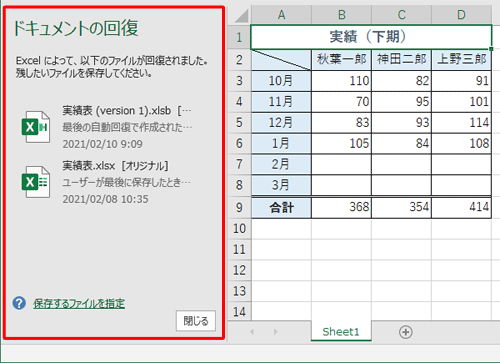
Task: Click the cell containing 108
Action: [x=461, y=143]
